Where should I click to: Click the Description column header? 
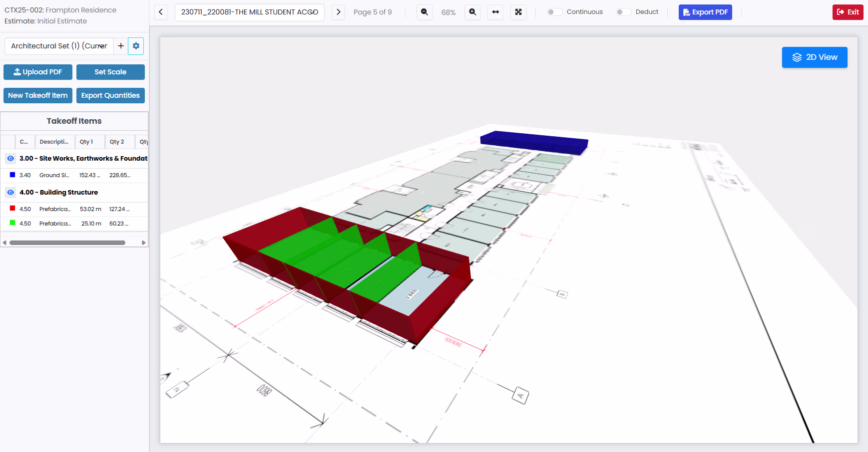(x=55, y=142)
